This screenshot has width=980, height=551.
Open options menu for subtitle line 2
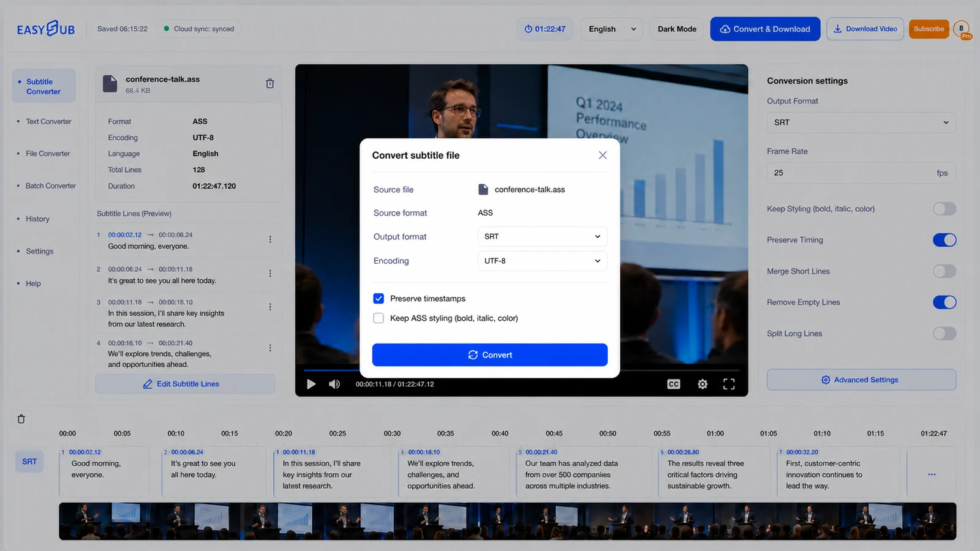[x=270, y=274]
